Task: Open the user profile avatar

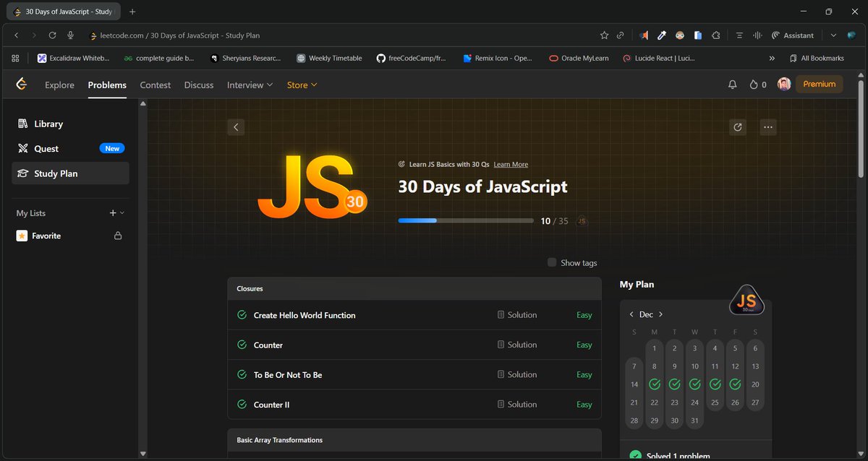Action: tap(784, 85)
